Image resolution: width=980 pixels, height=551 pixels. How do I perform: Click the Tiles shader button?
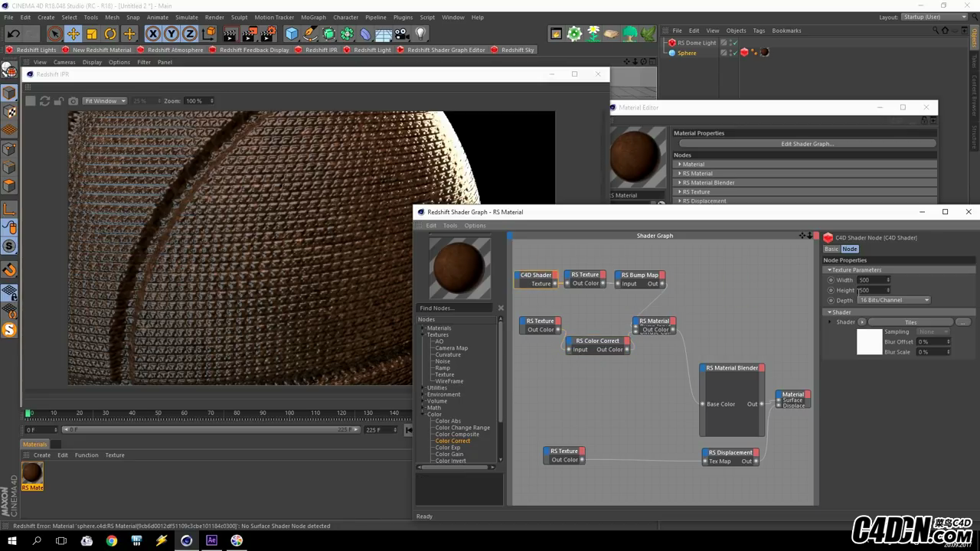[x=910, y=322]
